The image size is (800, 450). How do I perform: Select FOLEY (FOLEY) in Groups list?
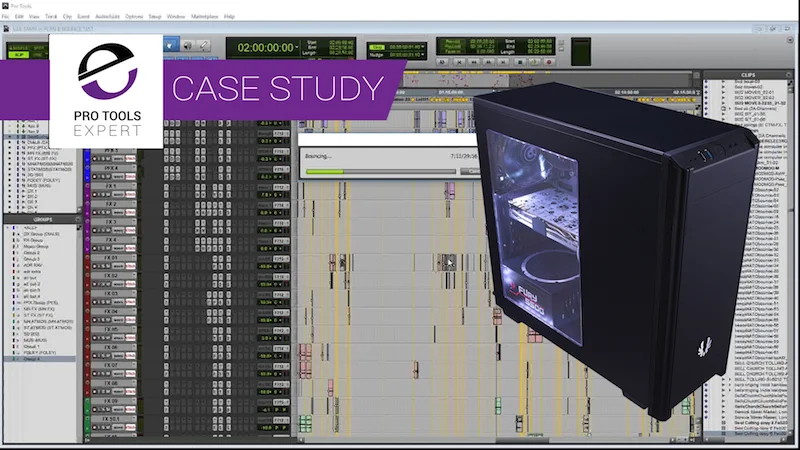coord(40,353)
